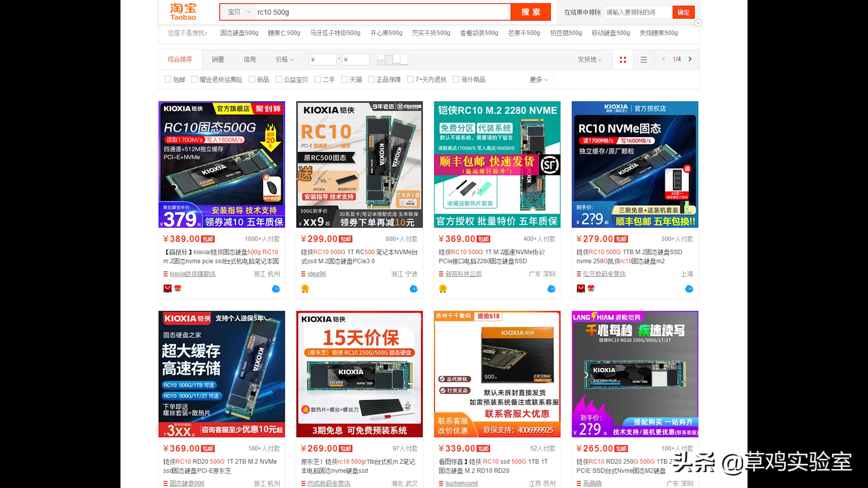Click shop icon beside 弘笠数码专营店
The height and width of the screenshot is (488, 868).
click(579, 274)
